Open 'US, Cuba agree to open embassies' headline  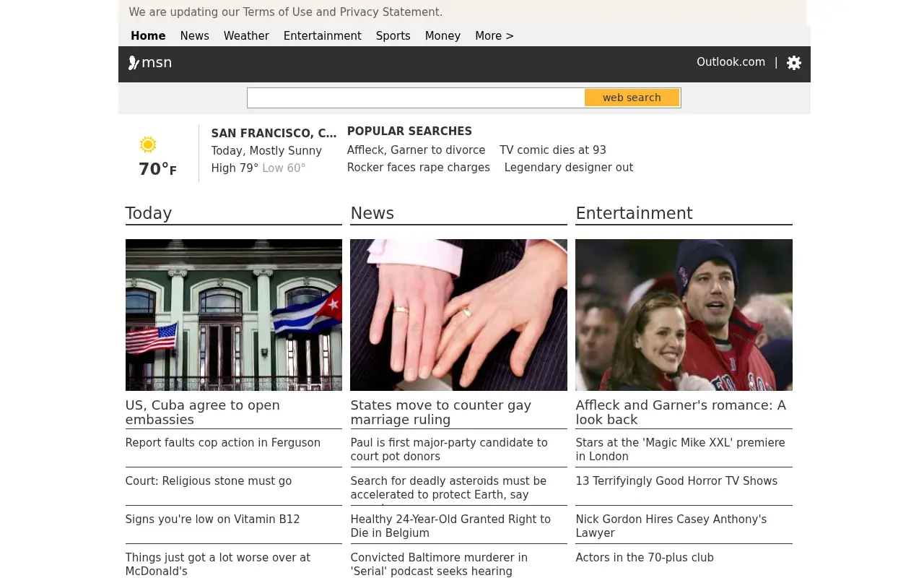[x=203, y=413]
